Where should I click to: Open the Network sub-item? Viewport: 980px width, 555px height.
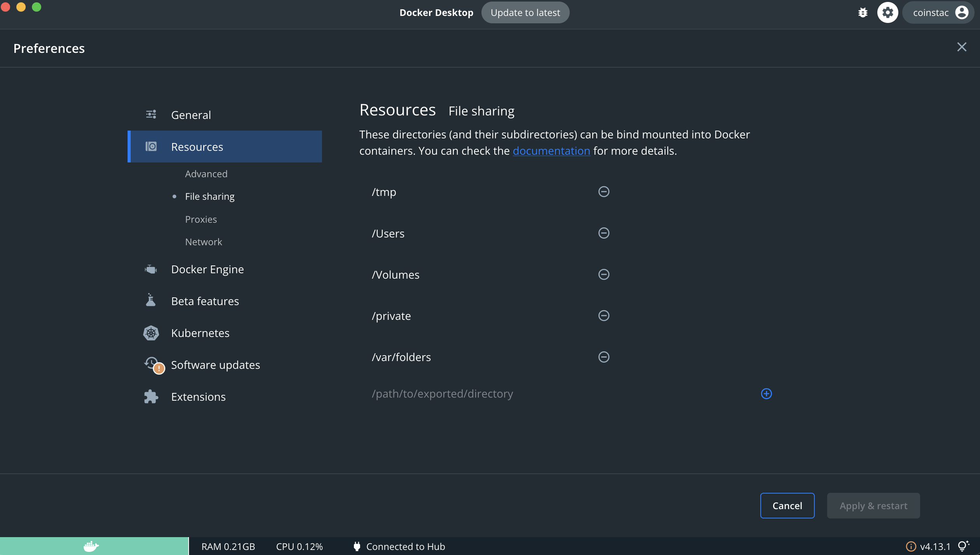(204, 242)
